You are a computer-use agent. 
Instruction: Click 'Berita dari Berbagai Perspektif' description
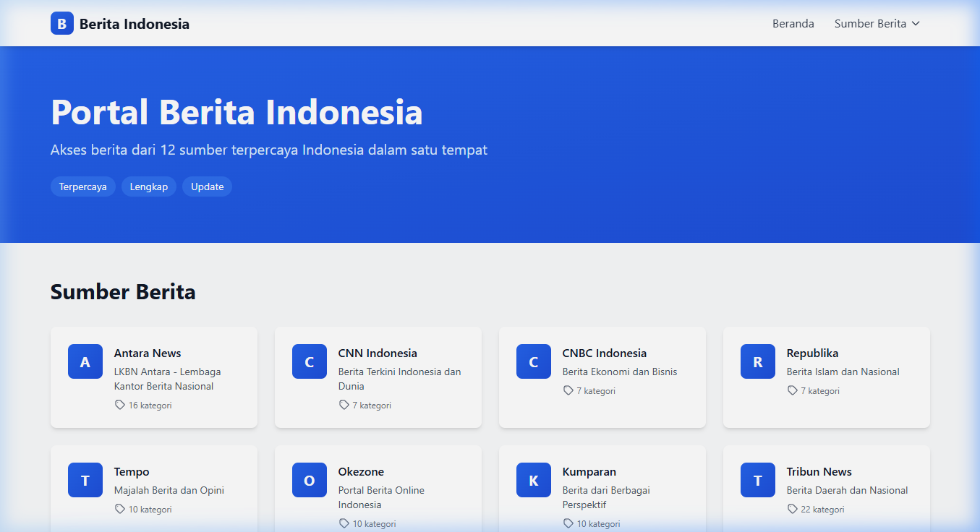606,497
